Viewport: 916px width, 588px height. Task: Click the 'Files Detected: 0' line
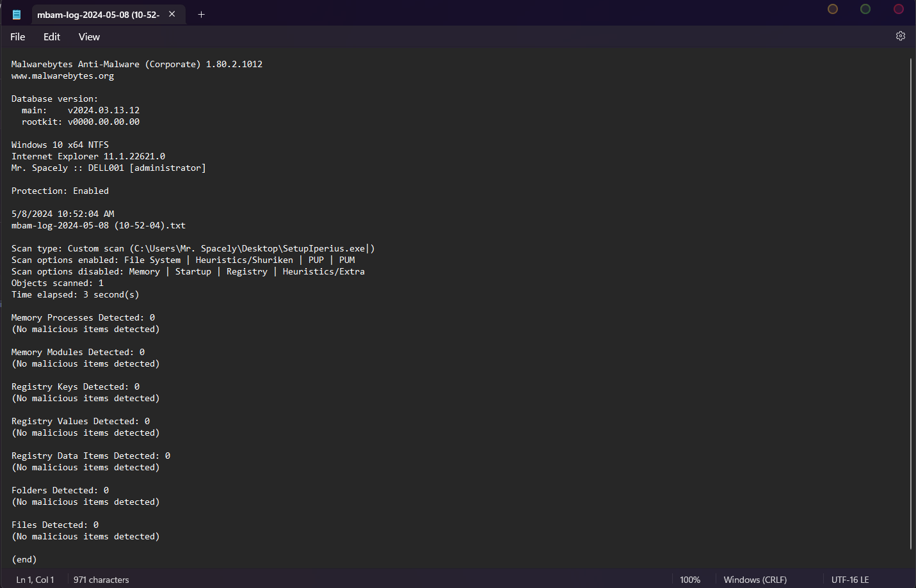click(x=55, y=525)
